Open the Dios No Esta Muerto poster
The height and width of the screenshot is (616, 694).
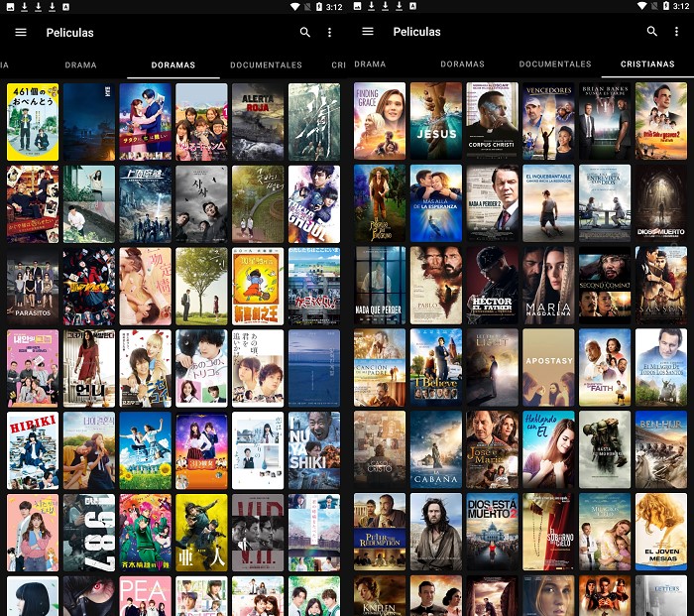click(661, 203)
